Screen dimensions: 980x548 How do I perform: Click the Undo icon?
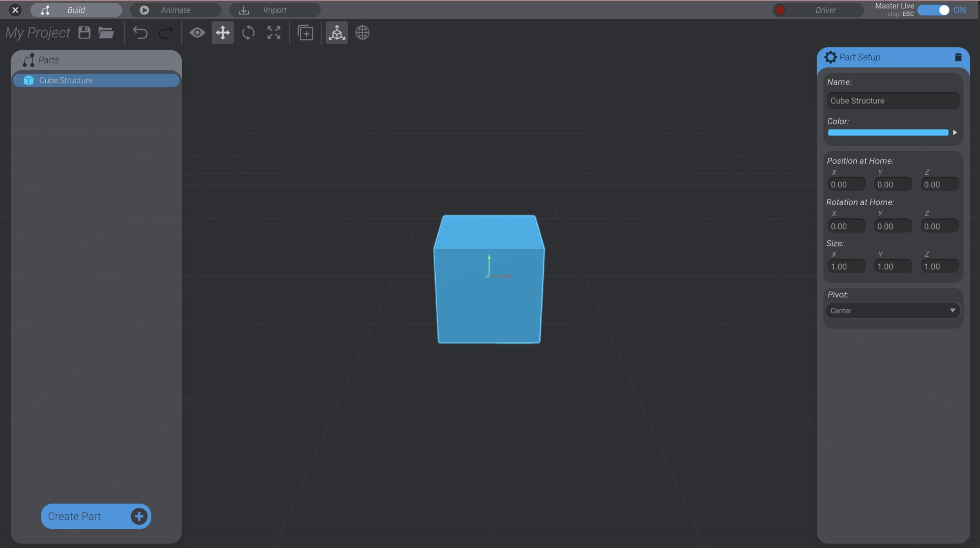[x=140, y=33]
